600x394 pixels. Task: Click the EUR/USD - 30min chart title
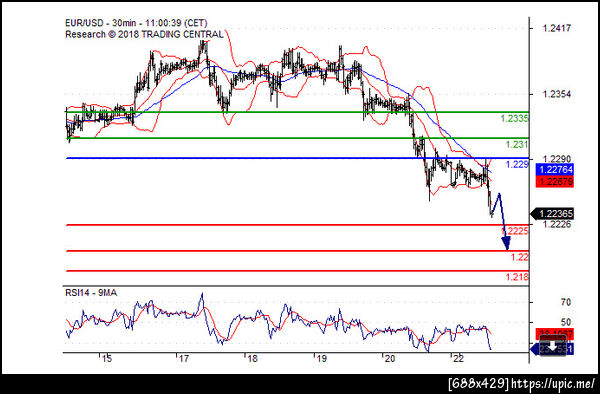click(x=136, y=23)
